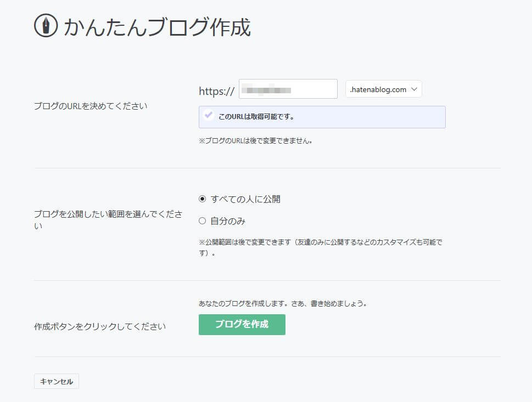Click the このURLは取得可能です。 message
The image size is (532, 402).
(256, 117)
